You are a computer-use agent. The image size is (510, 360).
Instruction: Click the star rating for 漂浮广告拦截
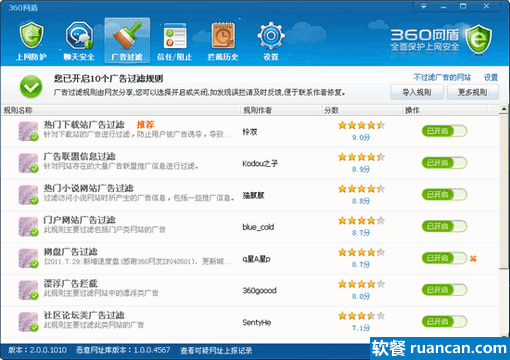pos(361,284)
